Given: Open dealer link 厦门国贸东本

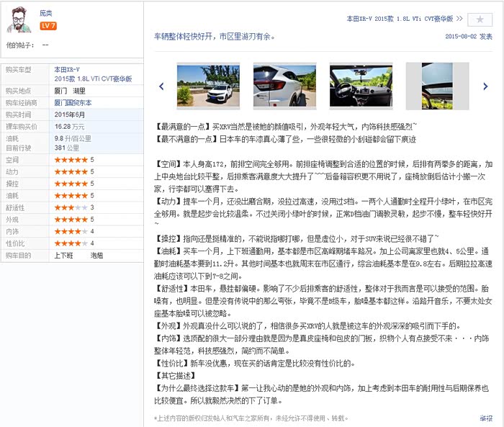Looking at the screenshot, I should tap(73, 102).
